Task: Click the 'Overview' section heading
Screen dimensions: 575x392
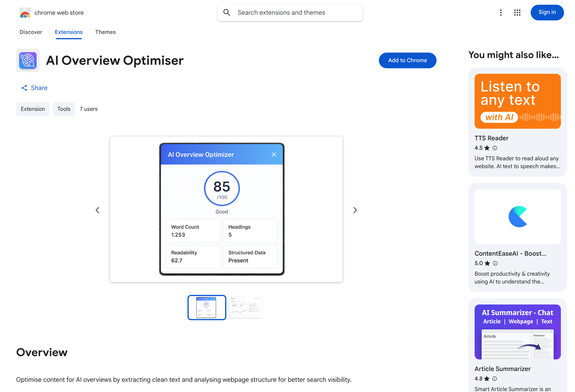Action: click(42, 352)
